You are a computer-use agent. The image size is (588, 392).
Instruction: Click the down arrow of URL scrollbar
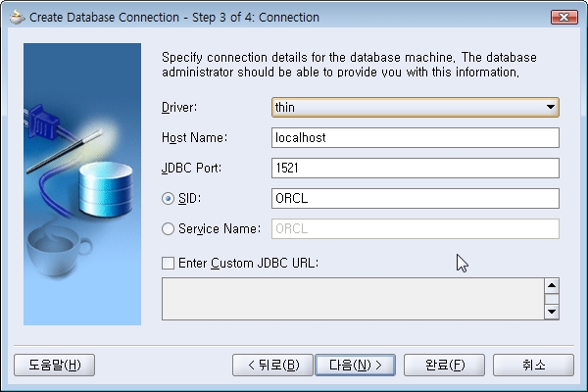point(552,312)
